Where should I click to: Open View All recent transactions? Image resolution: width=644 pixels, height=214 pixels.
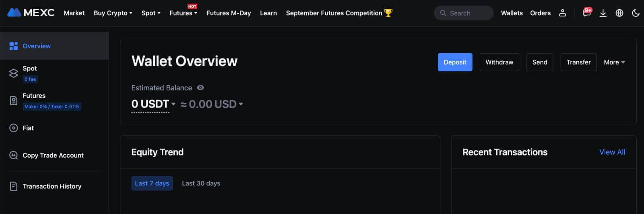612,152
